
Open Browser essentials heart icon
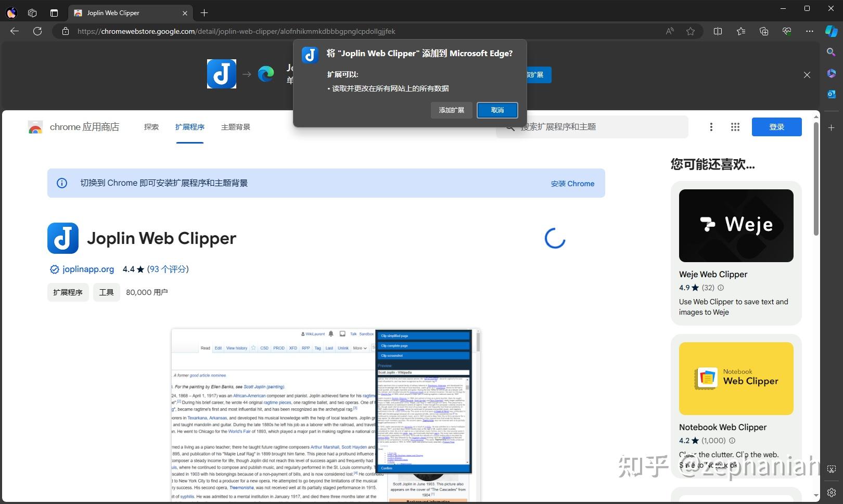click(787, 31)
